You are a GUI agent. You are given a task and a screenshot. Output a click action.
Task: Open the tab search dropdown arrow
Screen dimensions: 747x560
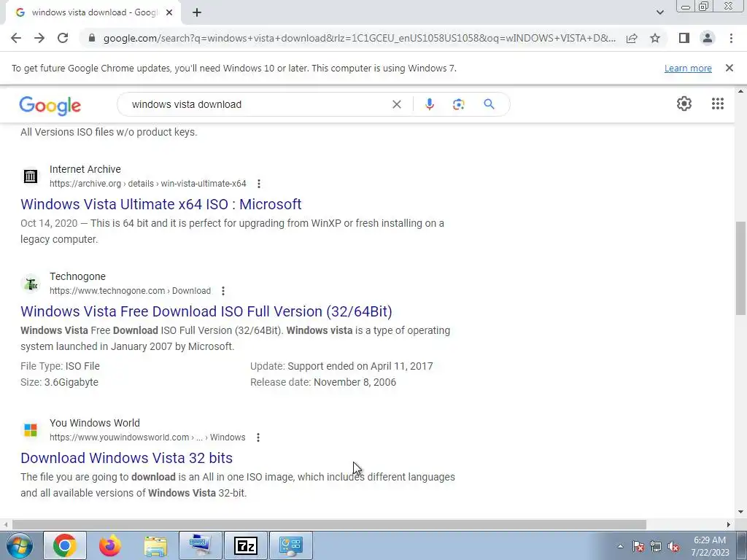pyautogui.click(x=659, y=12)
